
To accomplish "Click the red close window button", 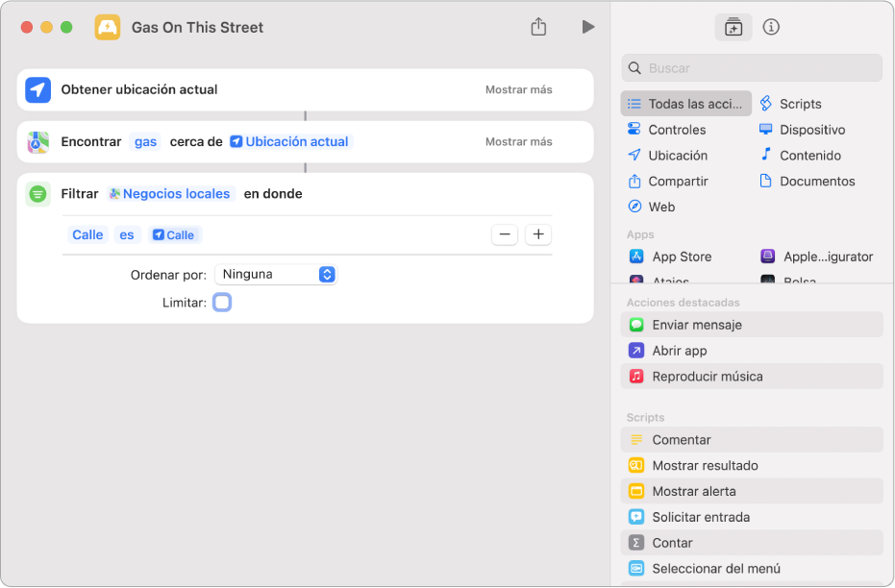I will tap(27, 27).
